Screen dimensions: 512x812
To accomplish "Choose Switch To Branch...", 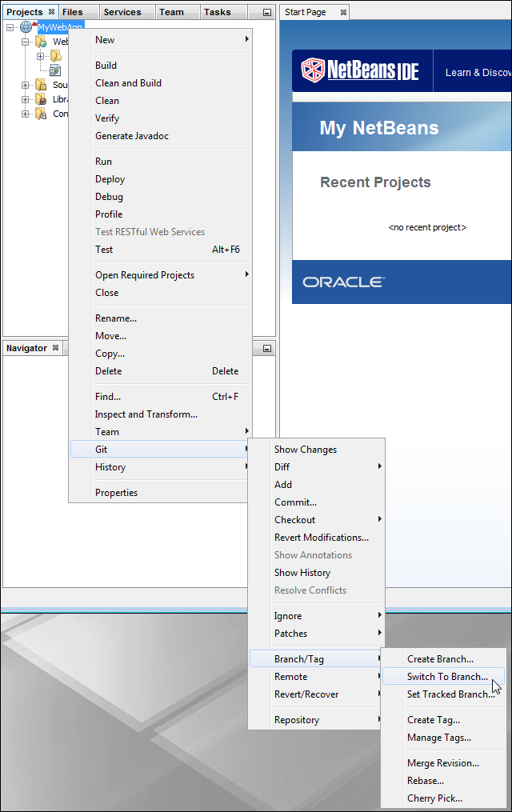I will (444, 677).
